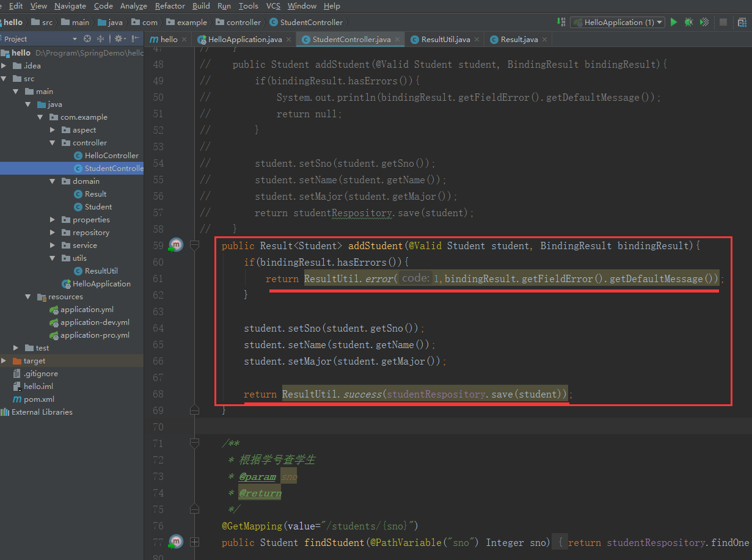Open the Project view type dropdown
752x560 pixels.
point(75,38)
